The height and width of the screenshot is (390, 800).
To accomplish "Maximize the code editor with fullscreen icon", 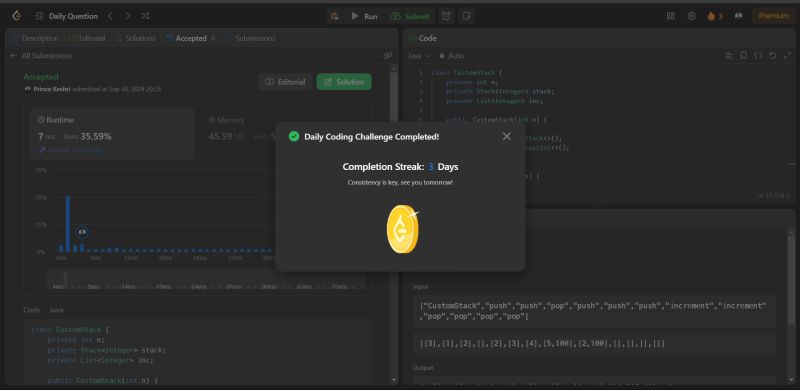I will click(786, 56).
